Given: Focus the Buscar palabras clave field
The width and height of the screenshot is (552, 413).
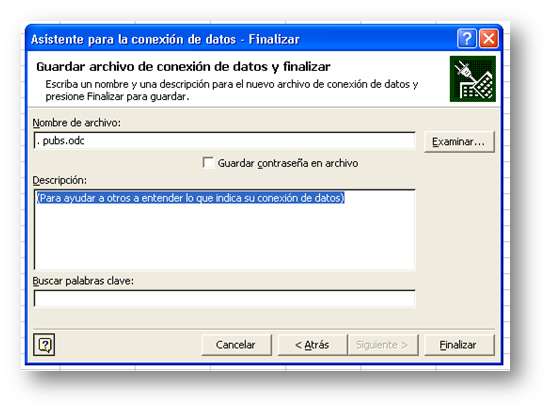Looking at the screenshot, I should click(x=225, y=299).
